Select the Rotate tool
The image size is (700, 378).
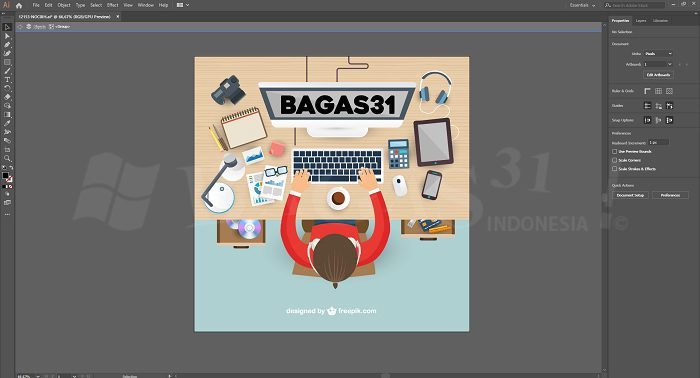coord(7,88)
